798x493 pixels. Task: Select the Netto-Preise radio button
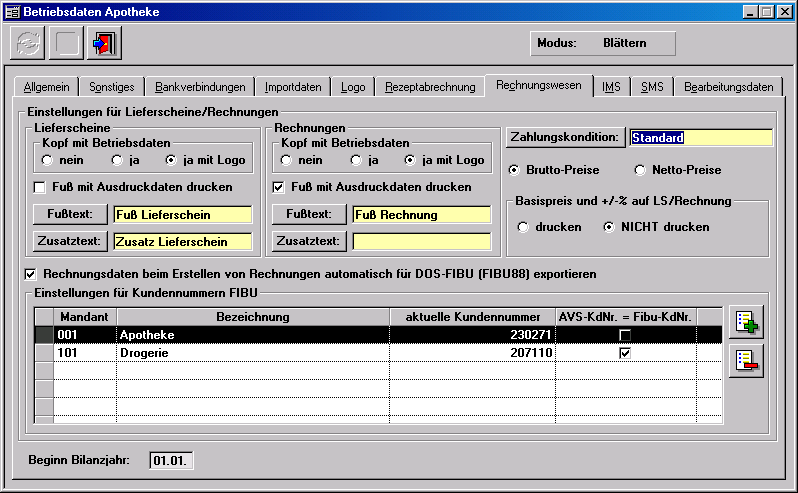(x=640, y=170)
